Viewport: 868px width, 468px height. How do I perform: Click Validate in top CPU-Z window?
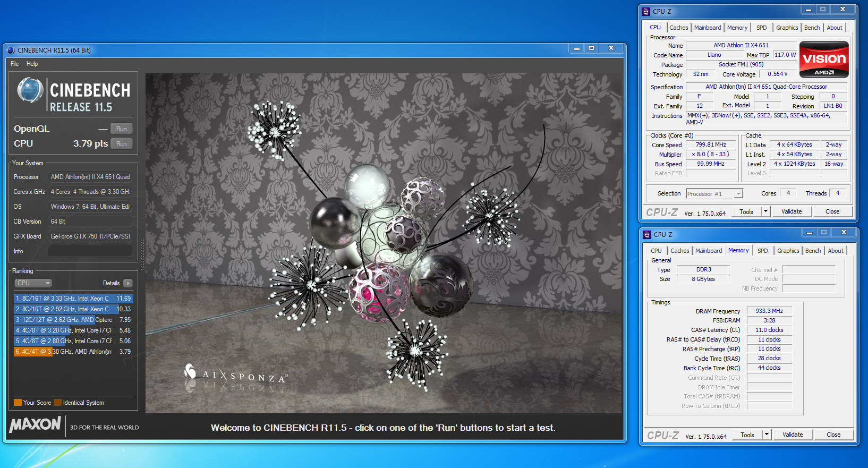[792, 211]
